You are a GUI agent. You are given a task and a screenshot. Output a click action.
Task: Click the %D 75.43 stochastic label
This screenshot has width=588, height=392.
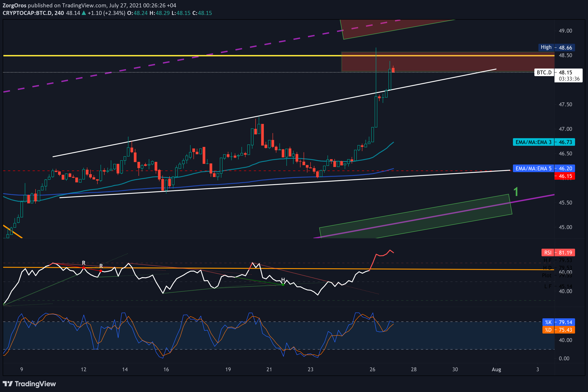tap(559, 330)
